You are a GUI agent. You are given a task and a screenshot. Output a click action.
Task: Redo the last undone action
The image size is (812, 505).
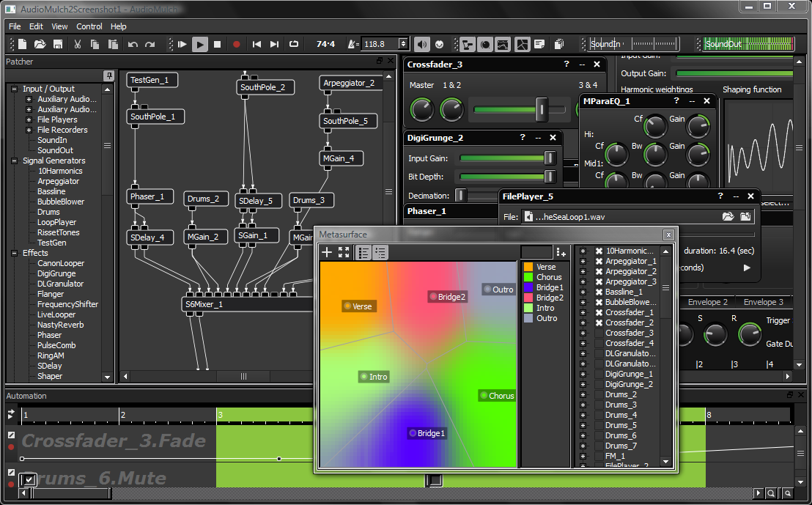click(x=150, y=45)
